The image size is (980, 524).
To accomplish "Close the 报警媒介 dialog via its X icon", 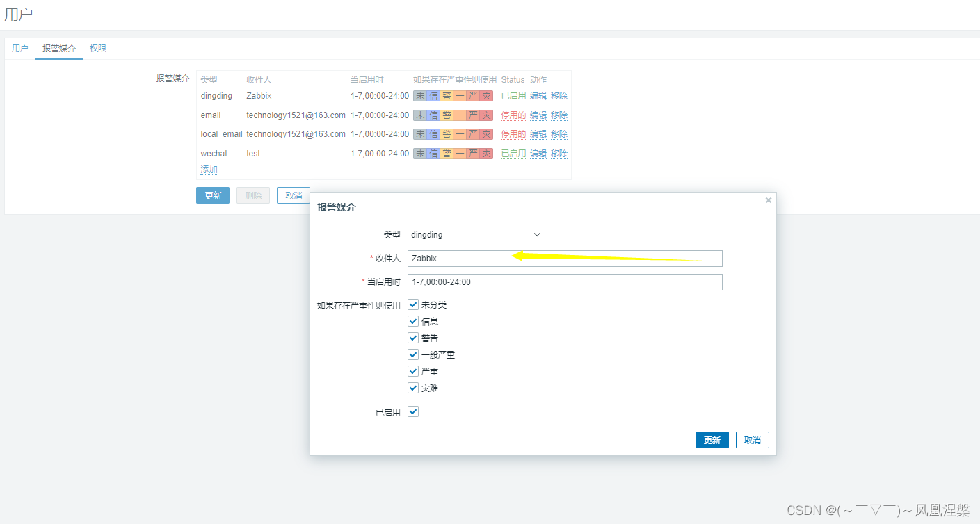I will (x=768, y=199).
